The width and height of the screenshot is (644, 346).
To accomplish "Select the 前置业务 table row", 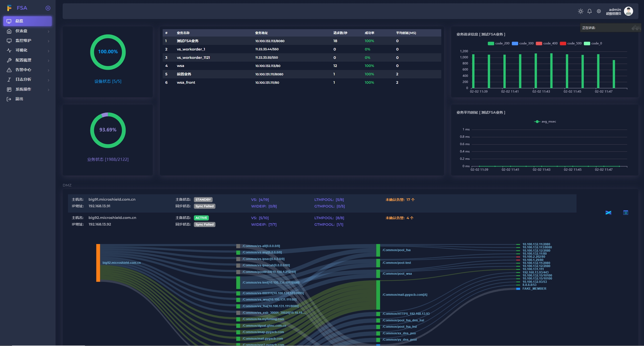I will click(302, 74).
